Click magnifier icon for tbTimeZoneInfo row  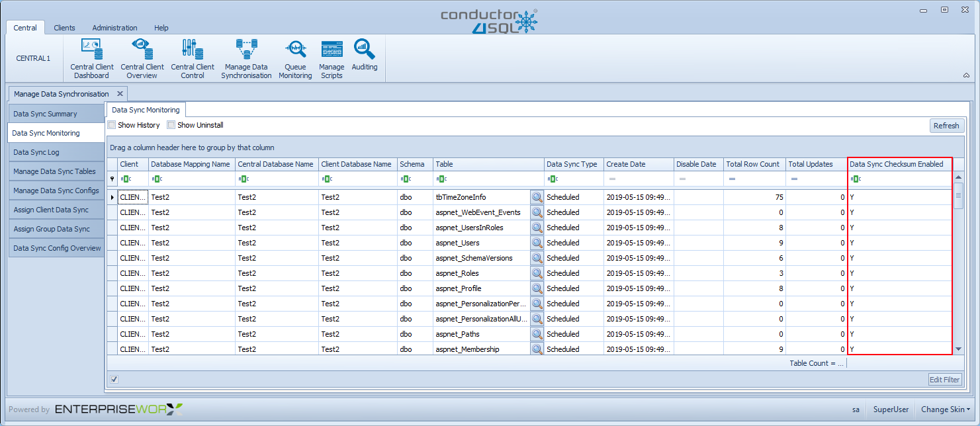537,197
